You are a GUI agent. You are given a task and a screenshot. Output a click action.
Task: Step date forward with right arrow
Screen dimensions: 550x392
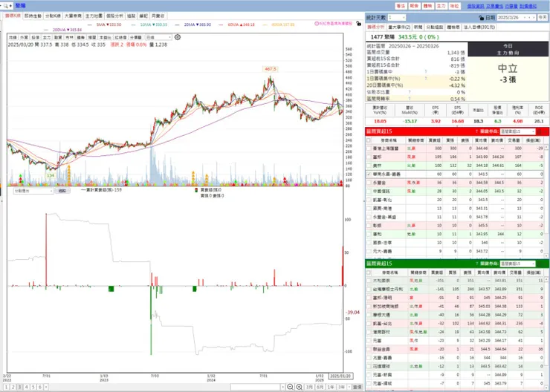point(534,17)
